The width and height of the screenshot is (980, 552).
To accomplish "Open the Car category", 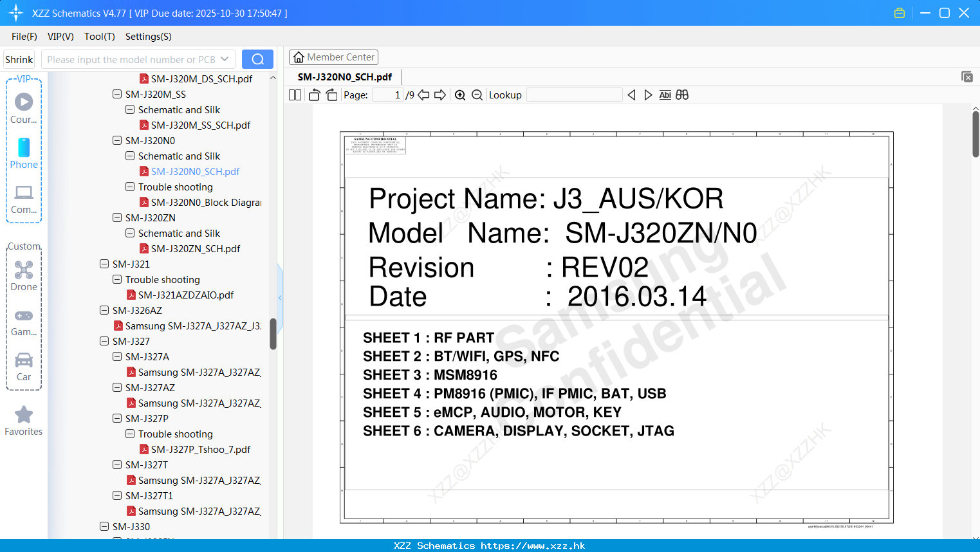I will pyautogui.click(x=24, y=367).
